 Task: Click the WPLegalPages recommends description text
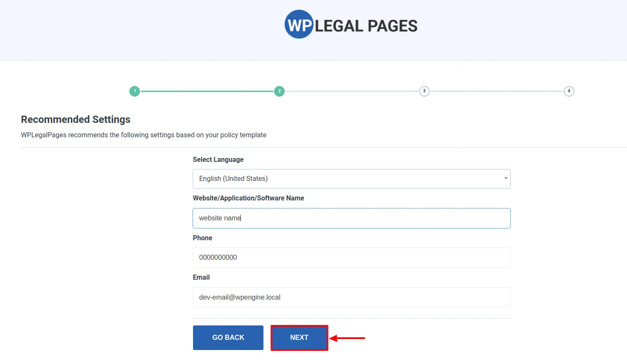coord(144,135)
